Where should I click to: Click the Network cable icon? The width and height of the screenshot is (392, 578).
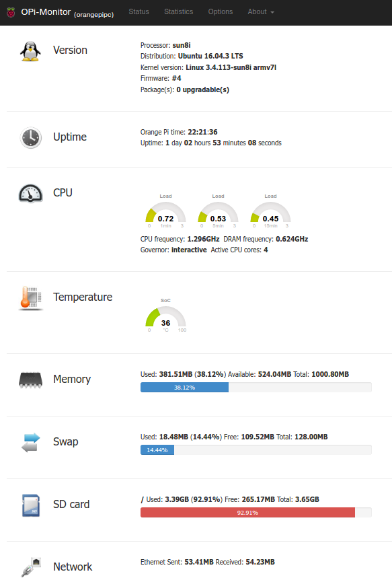pyautogui.click(x=30, y=567)
